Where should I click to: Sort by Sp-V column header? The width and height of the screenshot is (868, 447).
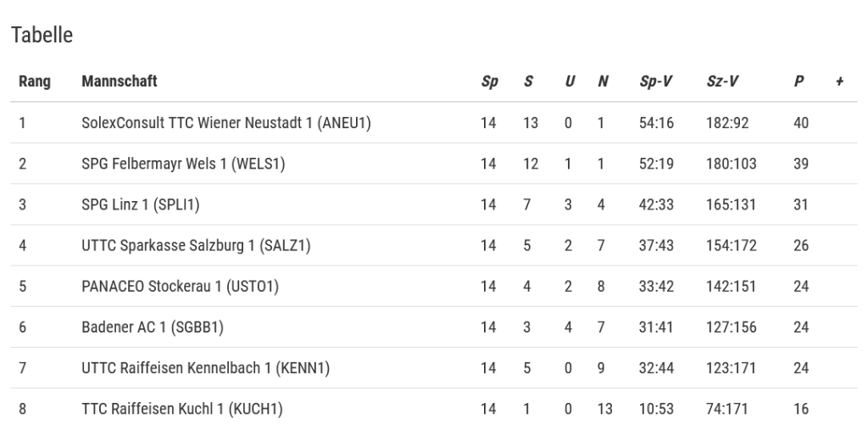coord(656,81)
